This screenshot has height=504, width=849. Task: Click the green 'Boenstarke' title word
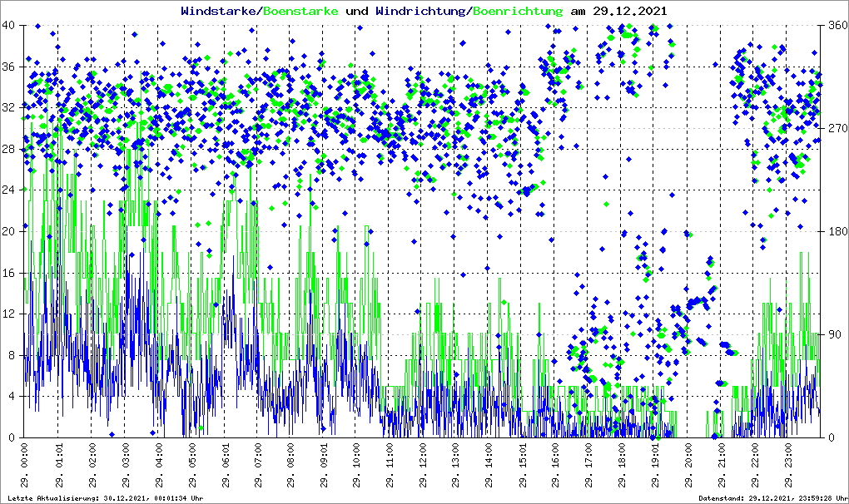click(x=300, y=12)
